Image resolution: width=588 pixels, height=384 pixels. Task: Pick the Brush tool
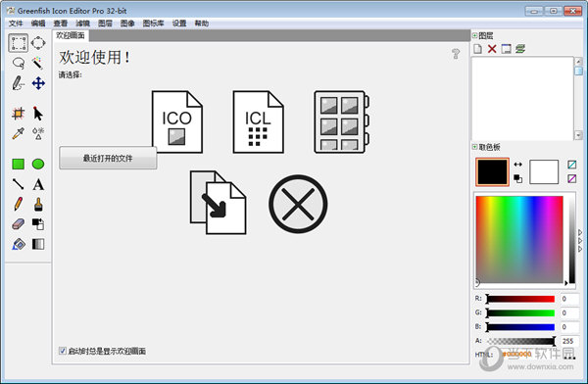(x=38, y=205)
